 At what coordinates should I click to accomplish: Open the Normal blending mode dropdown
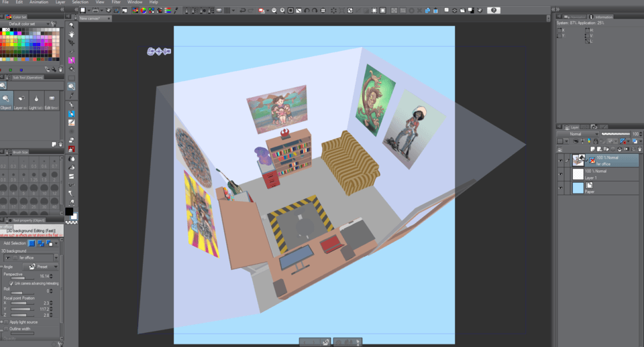[x=578, y=134]
